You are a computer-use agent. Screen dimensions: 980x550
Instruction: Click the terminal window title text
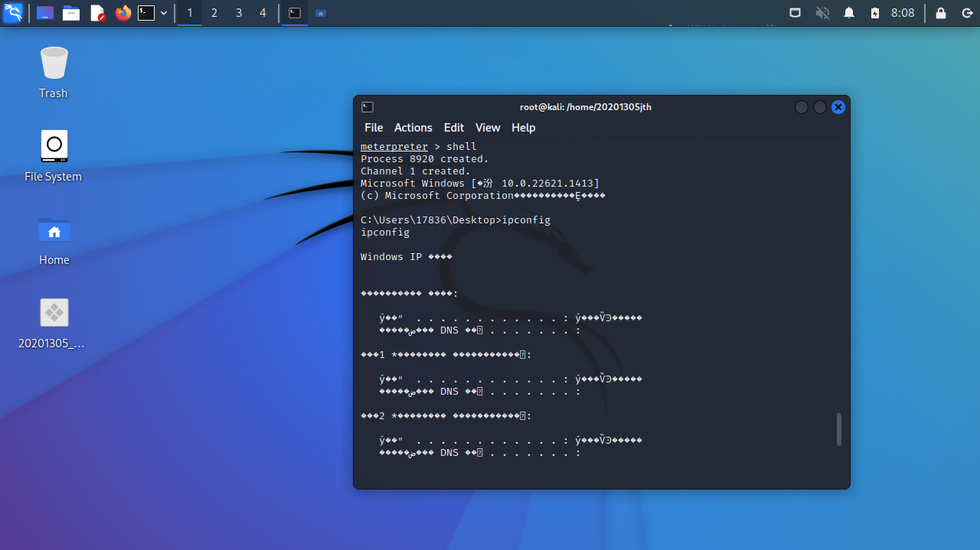[586, 107]
